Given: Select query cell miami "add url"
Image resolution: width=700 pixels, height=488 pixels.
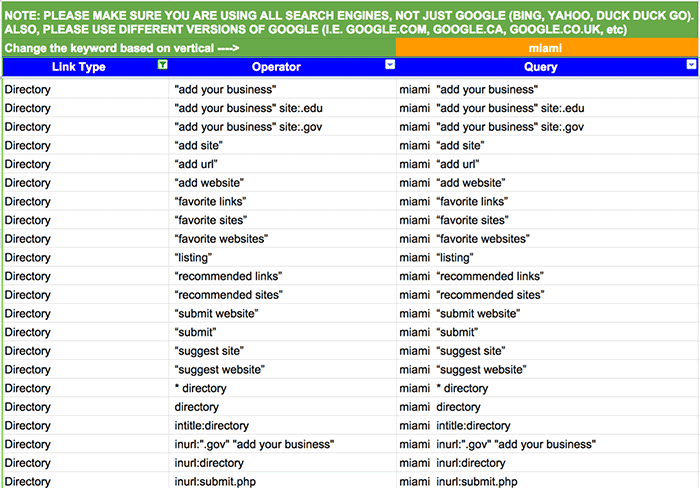Looking at the screenshot, I should point(547,164).
